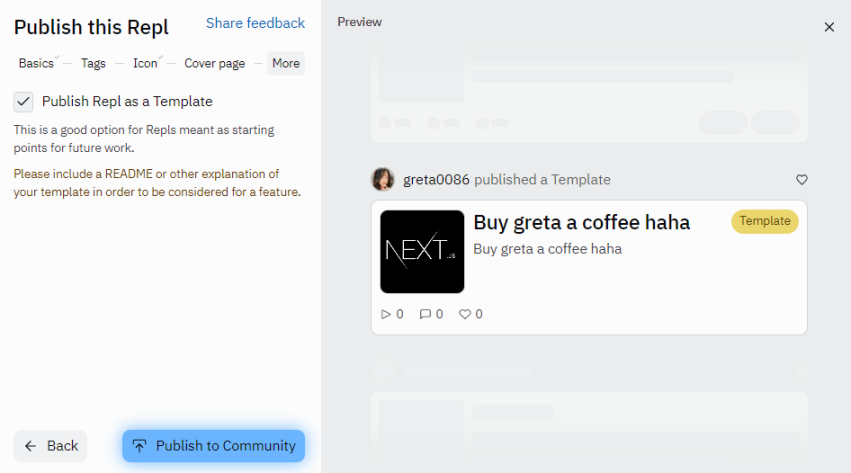The height and width of the screenshot is (473, 851).
Task: Click the Next.js cover thumbnail
Action: [422, 251]
